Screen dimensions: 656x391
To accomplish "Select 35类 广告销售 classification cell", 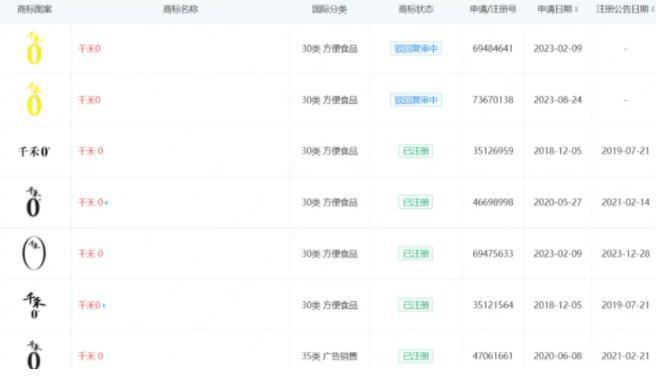I will pos(330,356).
